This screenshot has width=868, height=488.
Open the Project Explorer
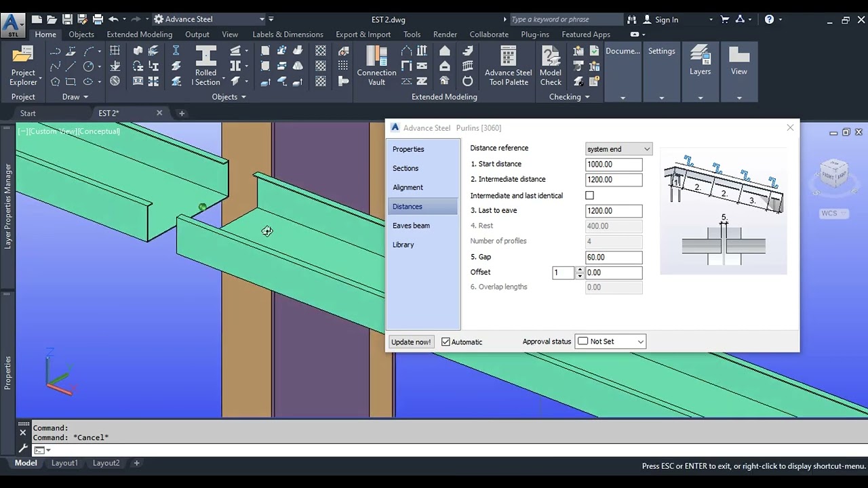(x=23, y=66)
